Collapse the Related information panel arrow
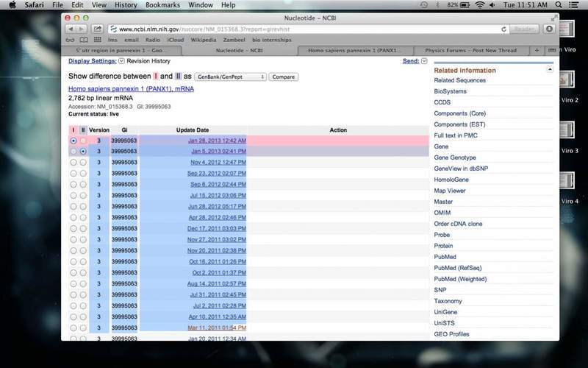This screenshot has width=588, height=368. 549,69
